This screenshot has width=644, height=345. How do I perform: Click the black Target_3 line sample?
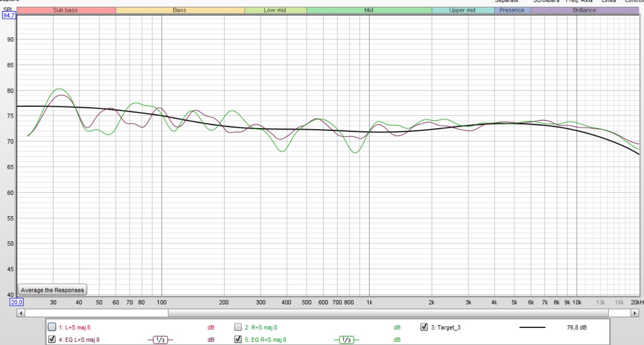coord(532,328)
